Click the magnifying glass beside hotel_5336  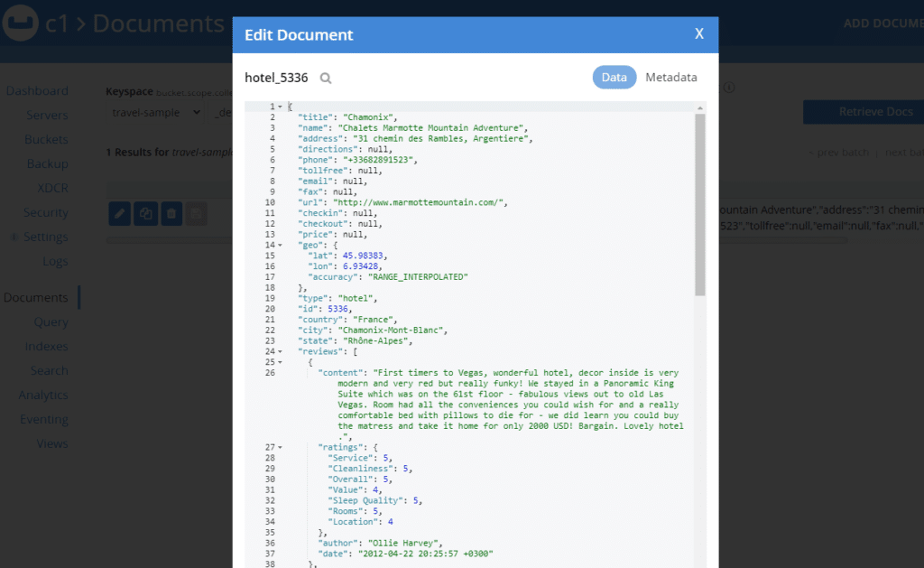(325, 79)
